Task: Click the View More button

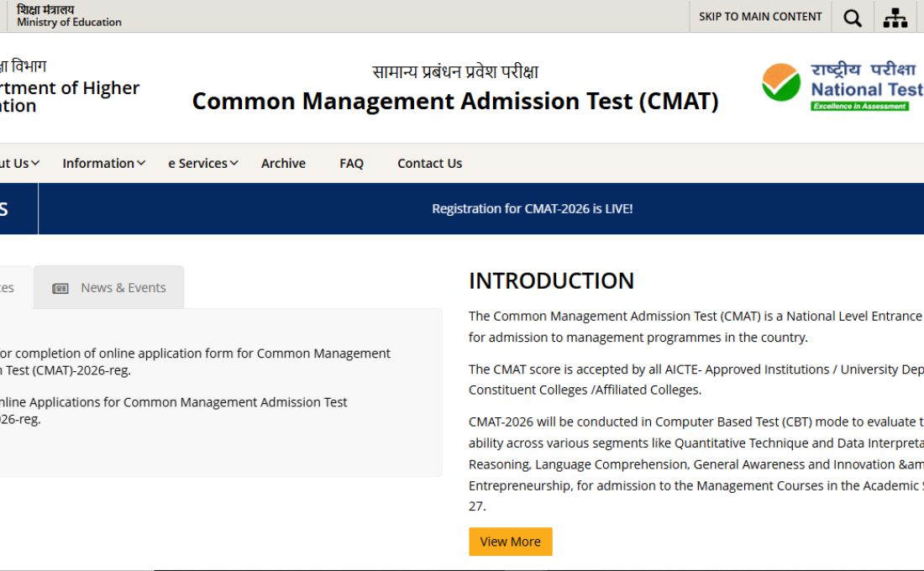Action: coord(510,542)
